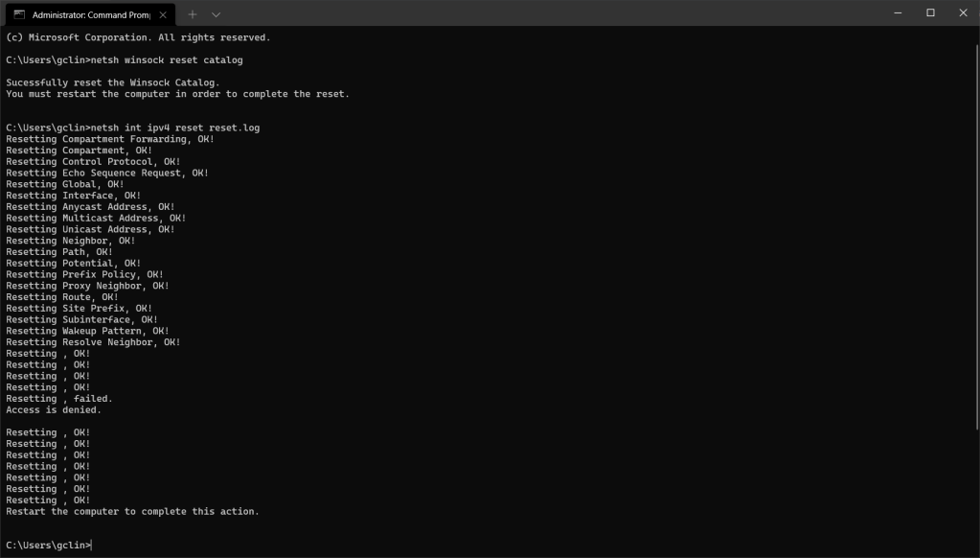Image resolution: width=980 pixels, height=558 pixels.
Task: Click 'Restart the computer to complete this action.'
Action: click(x=132, y=512)
